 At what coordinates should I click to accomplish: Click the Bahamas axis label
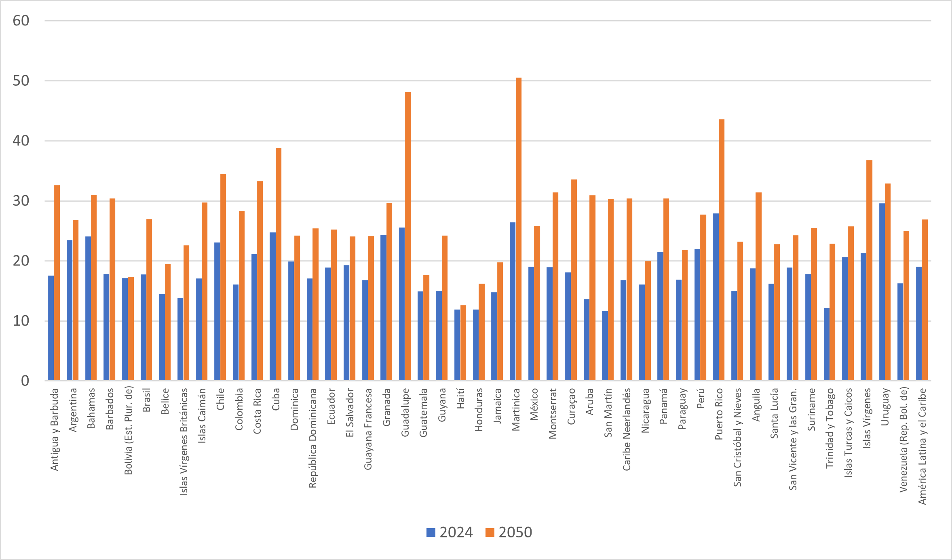(91, 408)
